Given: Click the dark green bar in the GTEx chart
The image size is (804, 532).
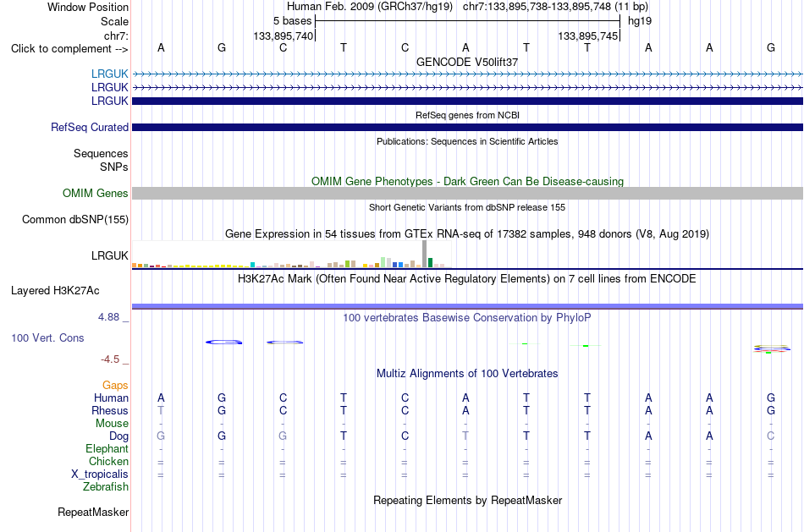Looking at the screenshot, I should point(430,263).
